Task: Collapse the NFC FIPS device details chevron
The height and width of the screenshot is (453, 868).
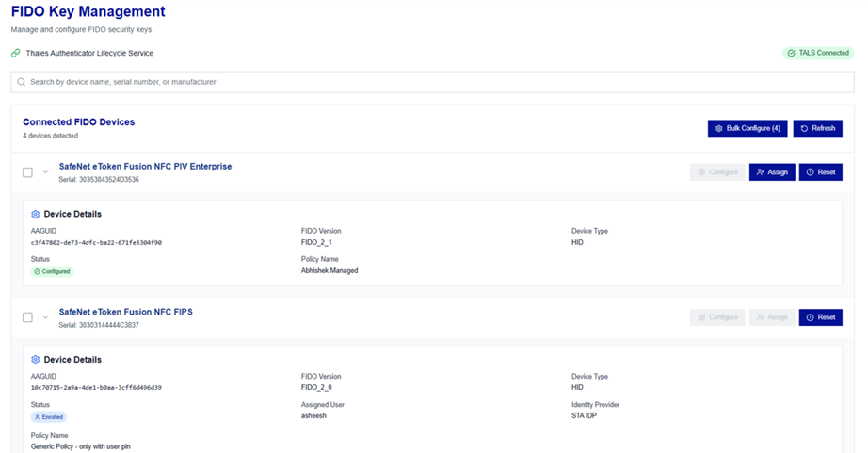Action: [x=45, y=317]
